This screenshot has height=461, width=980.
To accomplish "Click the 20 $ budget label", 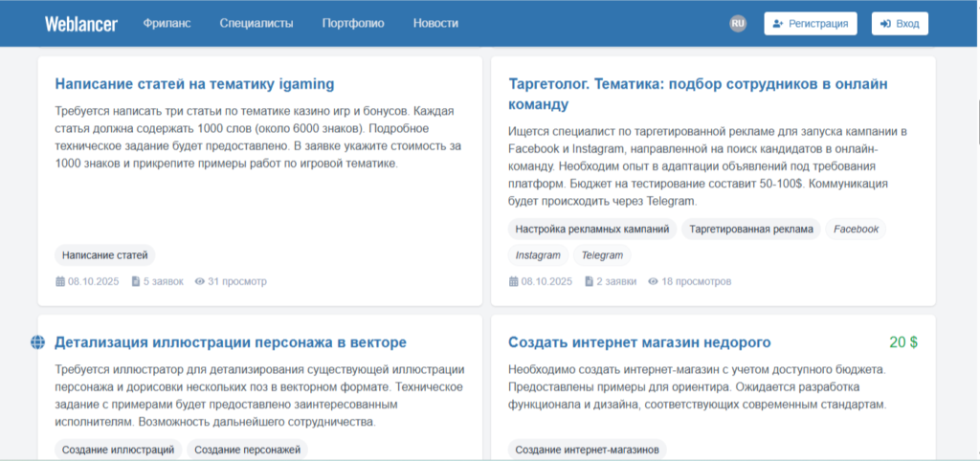I will click(903, 342).
